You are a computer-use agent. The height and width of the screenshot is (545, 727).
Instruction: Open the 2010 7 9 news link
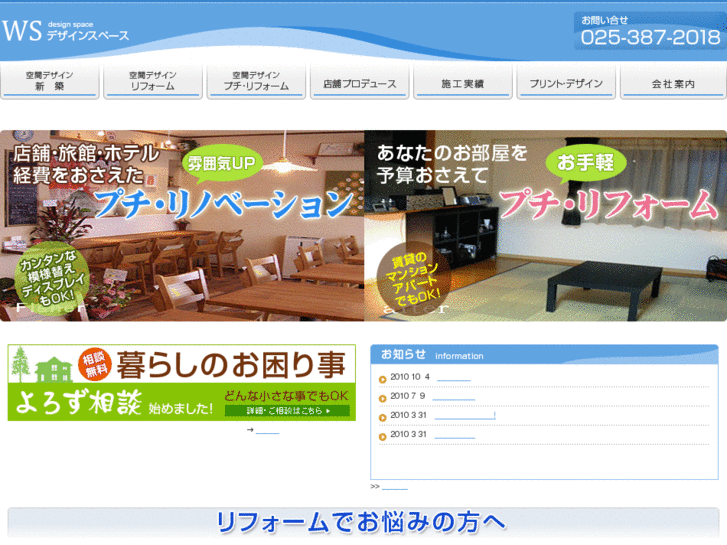pos(453,396)
